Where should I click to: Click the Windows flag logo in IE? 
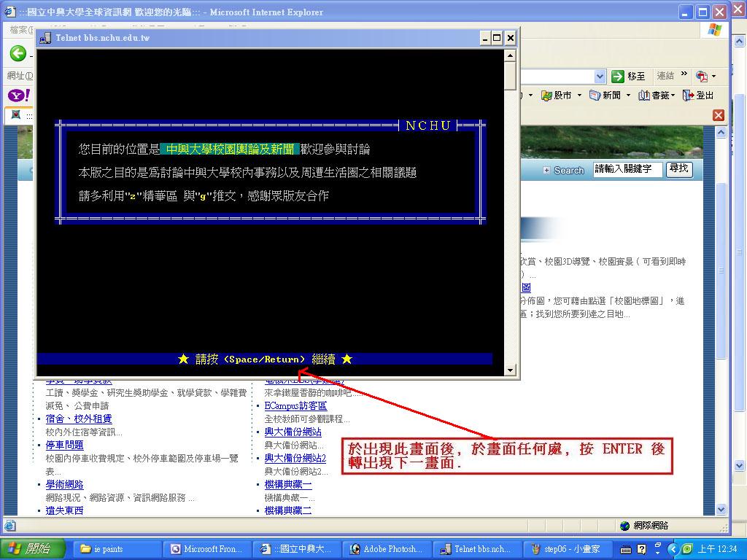[x=714, y=29]
